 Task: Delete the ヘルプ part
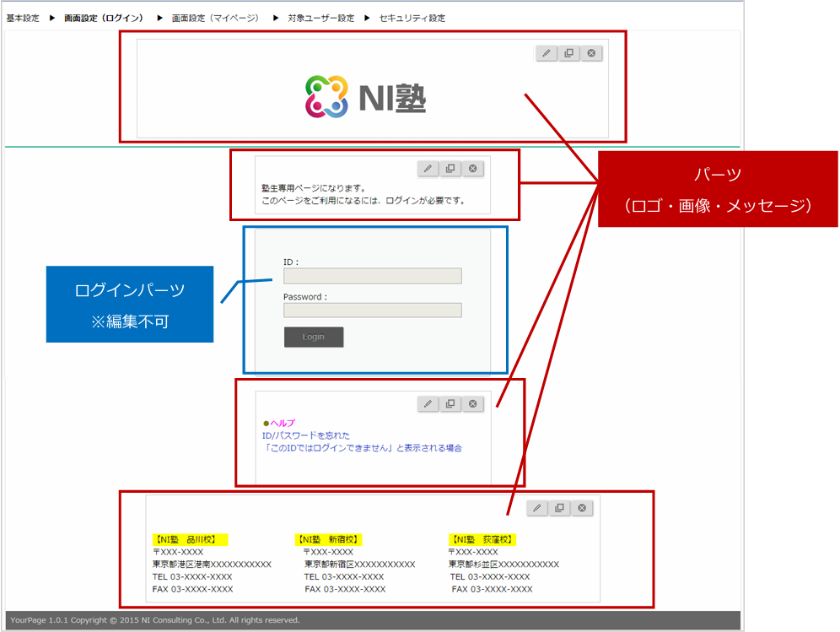[x=473, y=403]
